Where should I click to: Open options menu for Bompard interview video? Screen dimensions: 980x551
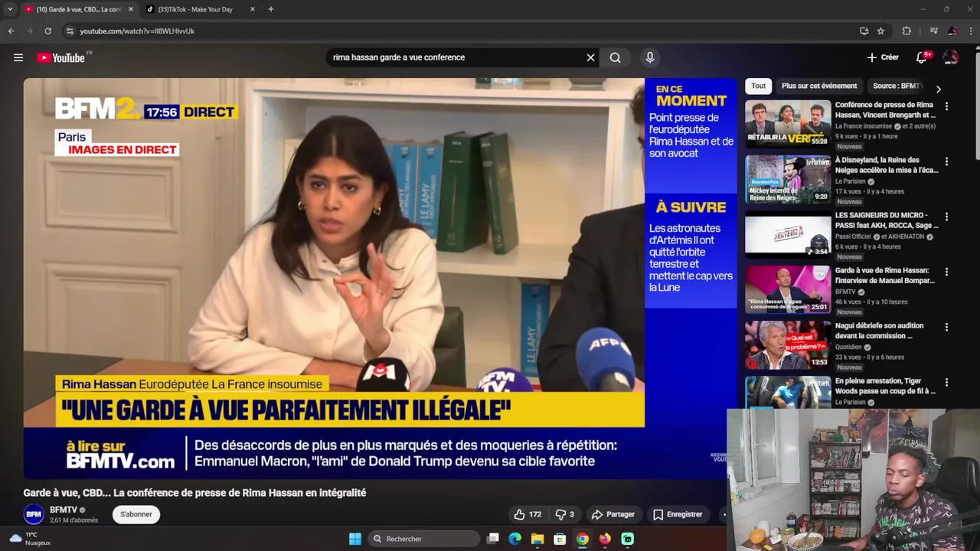(946, 272)
